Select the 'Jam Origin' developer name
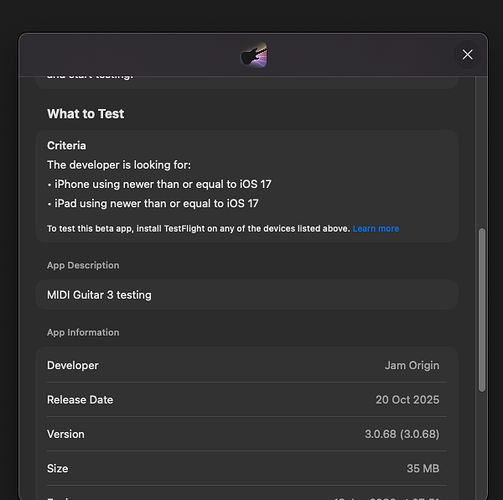The height and width of the screenshot is (500, 503). 412,365
